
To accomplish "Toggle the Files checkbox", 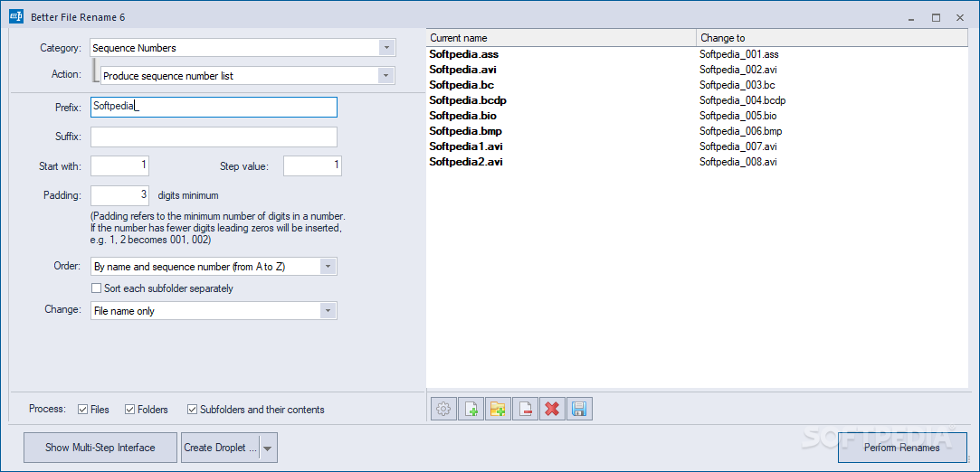I will tap(82, 410).
